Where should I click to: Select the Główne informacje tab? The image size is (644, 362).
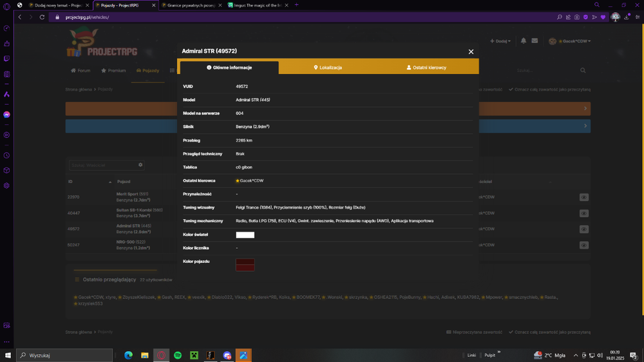point(229,68)
